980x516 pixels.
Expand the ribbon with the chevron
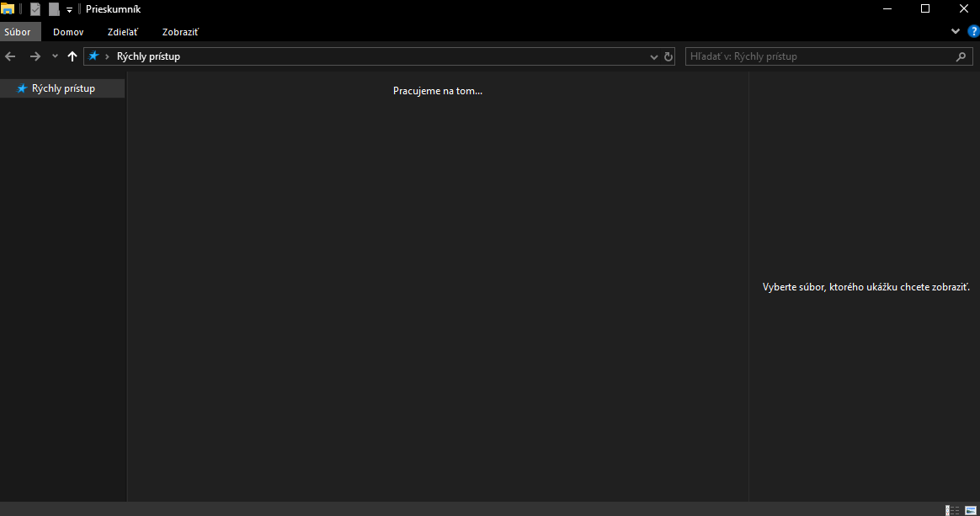955,31
